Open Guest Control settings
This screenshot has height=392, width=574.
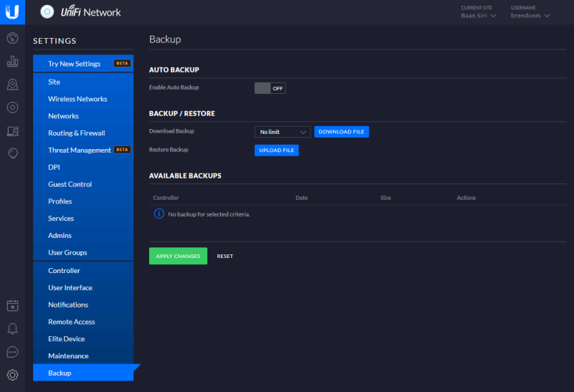[83, 184]
